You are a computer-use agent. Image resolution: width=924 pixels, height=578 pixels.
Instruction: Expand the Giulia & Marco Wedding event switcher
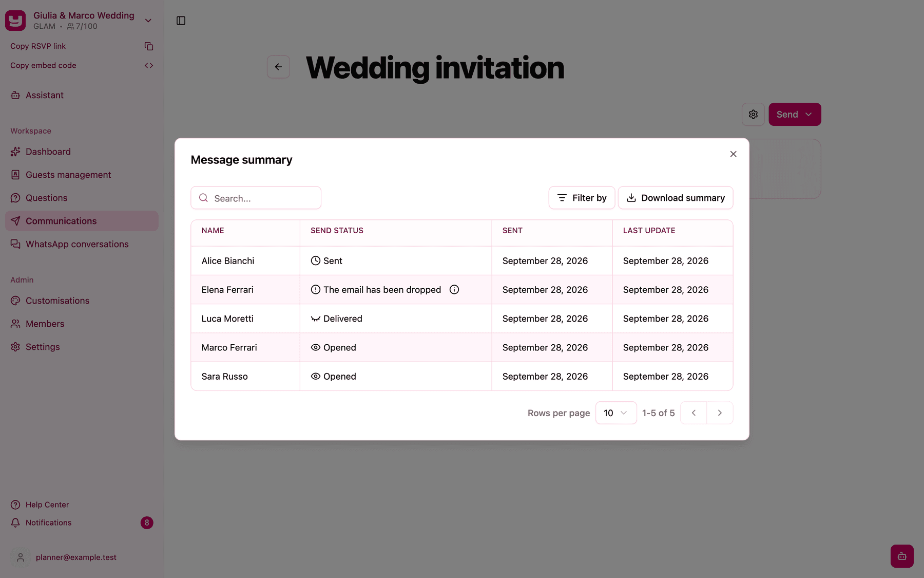[x=148, y=21]
